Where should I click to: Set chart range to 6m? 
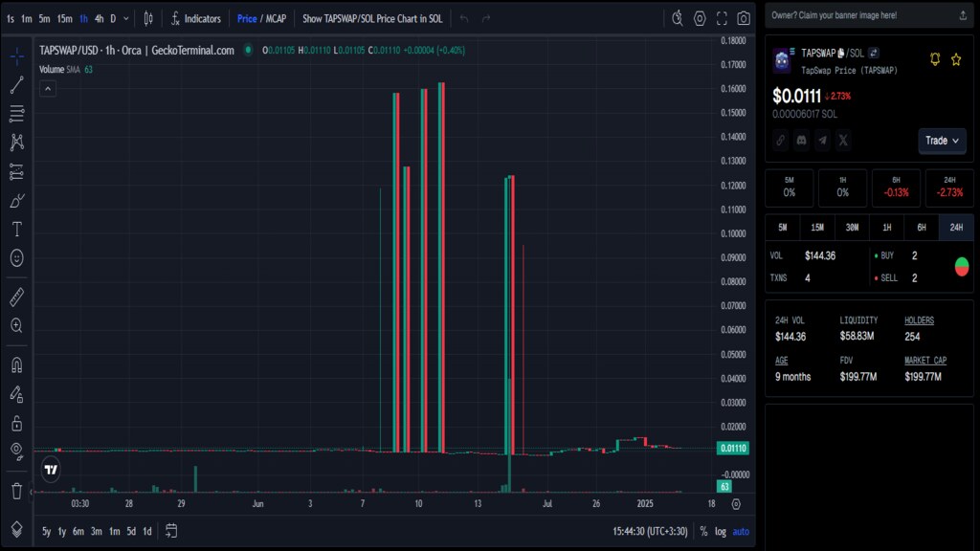click(78, 531)
